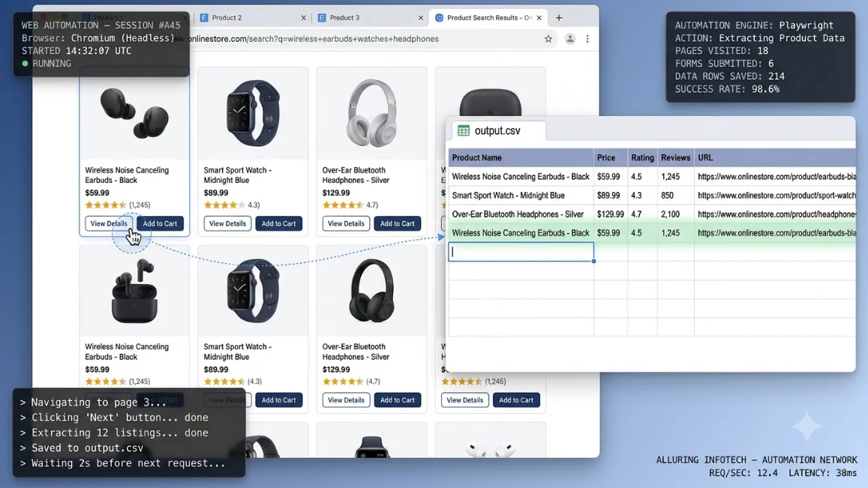Open second-row Wireless Noise Canceling Earbuds title
Image resolution: width=868 pixels, height=488 pixels.
(127, 352)
